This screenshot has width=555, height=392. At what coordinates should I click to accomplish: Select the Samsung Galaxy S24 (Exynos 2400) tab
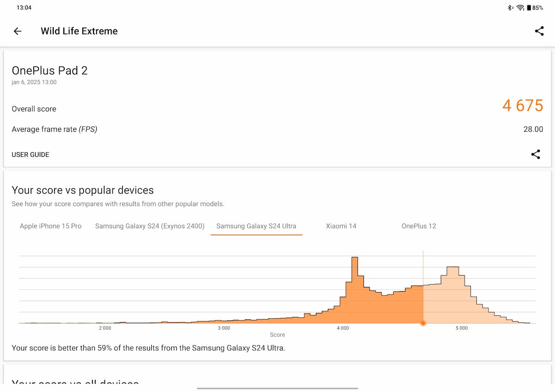pos(149,226)
